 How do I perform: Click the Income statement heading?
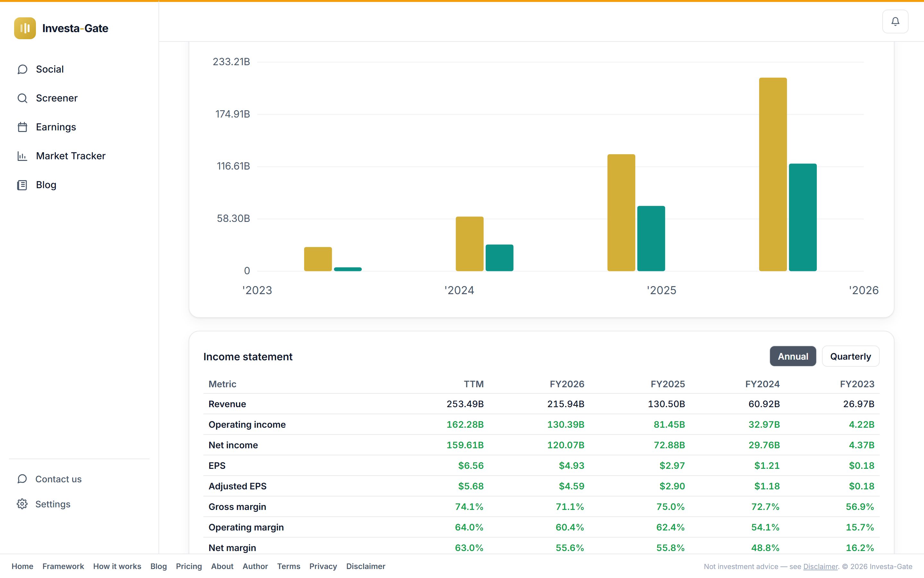[248, 357]
